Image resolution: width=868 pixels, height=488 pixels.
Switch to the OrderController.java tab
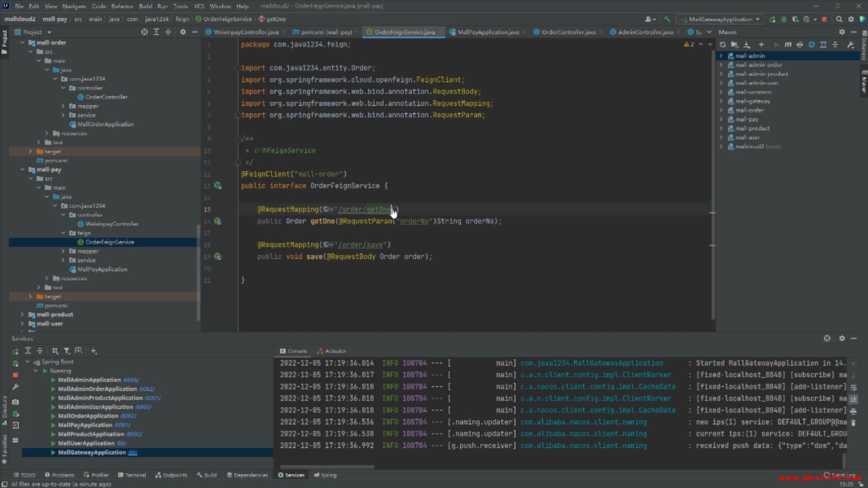click(568, 32)
